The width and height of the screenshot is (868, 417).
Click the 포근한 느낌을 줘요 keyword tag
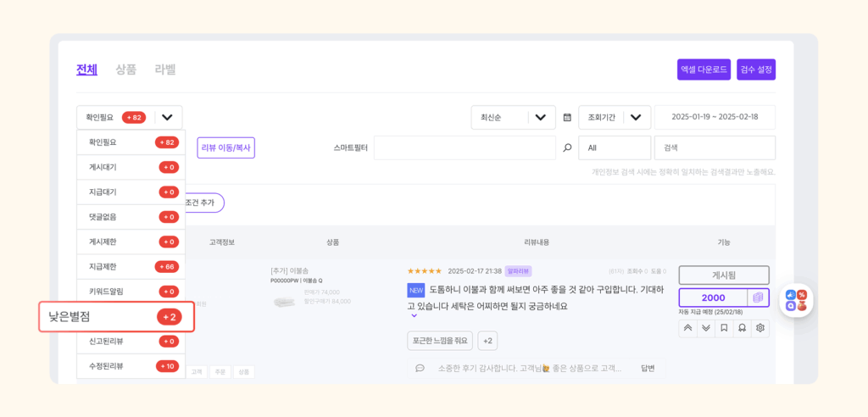pos(440,341)
